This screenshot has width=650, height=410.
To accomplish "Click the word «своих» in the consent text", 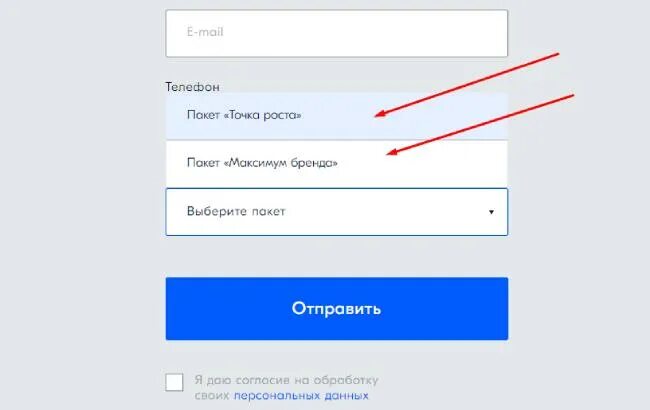I will [x=212, y=396].
